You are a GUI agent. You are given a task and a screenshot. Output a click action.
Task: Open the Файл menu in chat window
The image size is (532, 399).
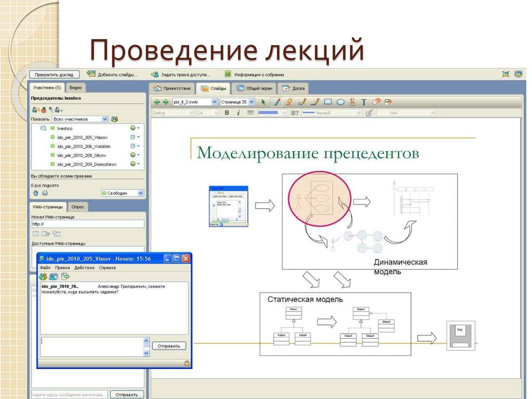tap(45, 268)
